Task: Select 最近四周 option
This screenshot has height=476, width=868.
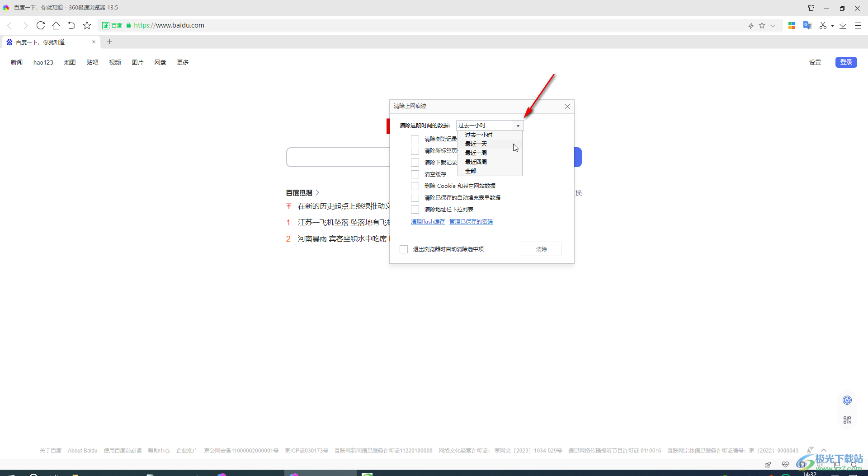Action: [490, 162]
